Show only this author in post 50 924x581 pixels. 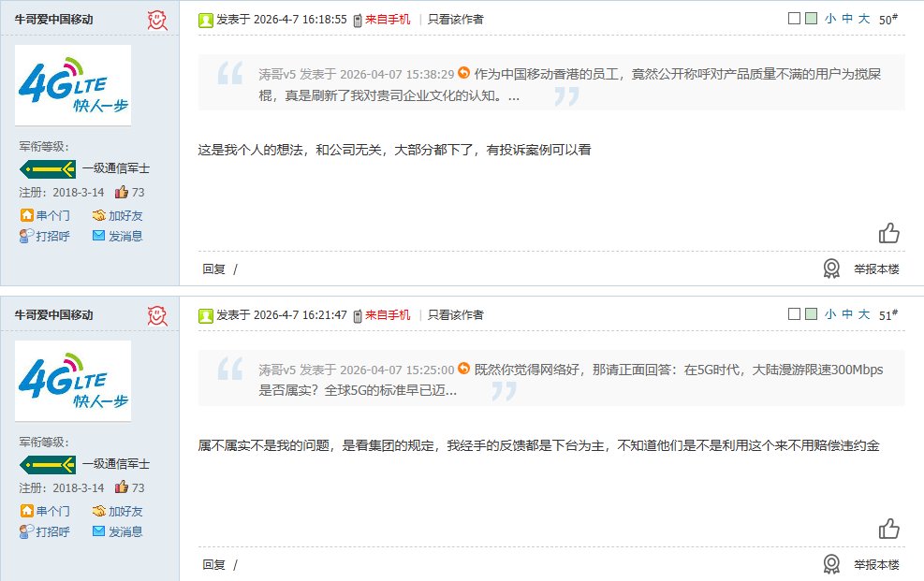coord(456,20)
